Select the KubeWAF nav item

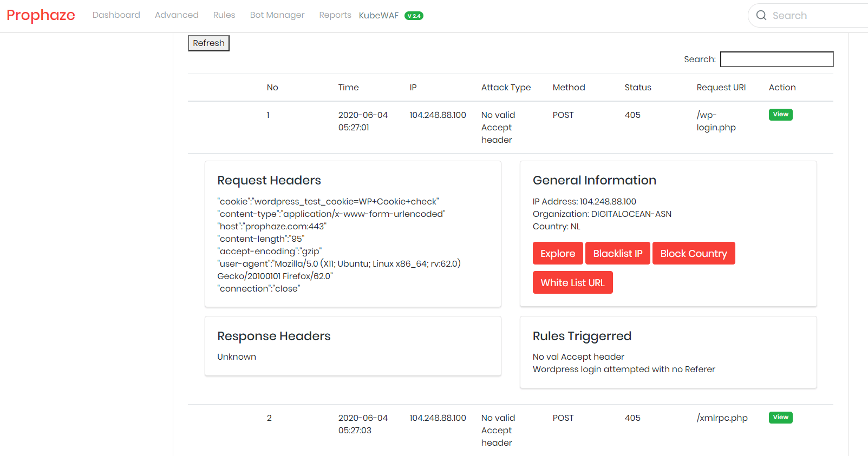pyautogui.click(x=378, y=16)
